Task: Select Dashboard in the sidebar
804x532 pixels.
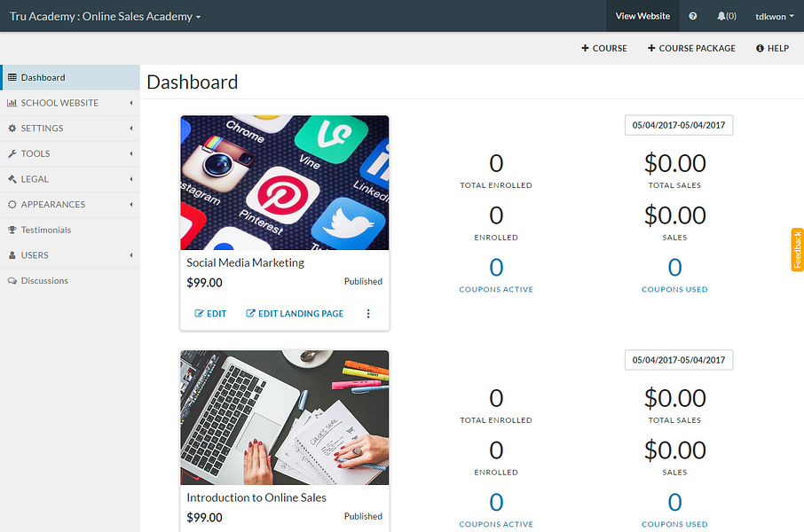Action: pos(70,77)
